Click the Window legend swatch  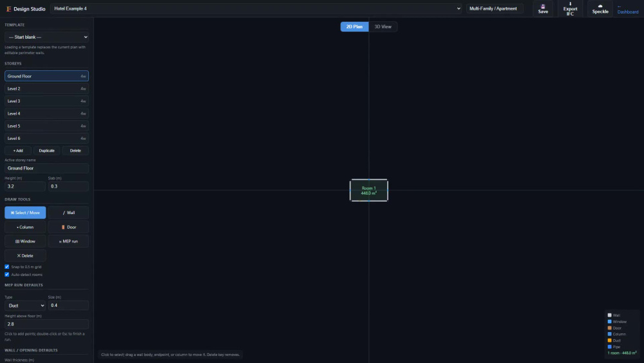(609, 322)
